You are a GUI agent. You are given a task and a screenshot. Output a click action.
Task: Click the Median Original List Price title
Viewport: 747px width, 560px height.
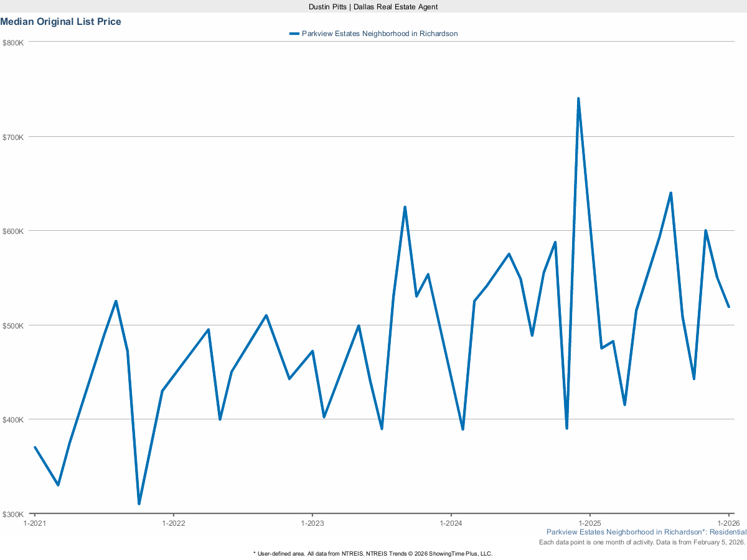(61, 22)
